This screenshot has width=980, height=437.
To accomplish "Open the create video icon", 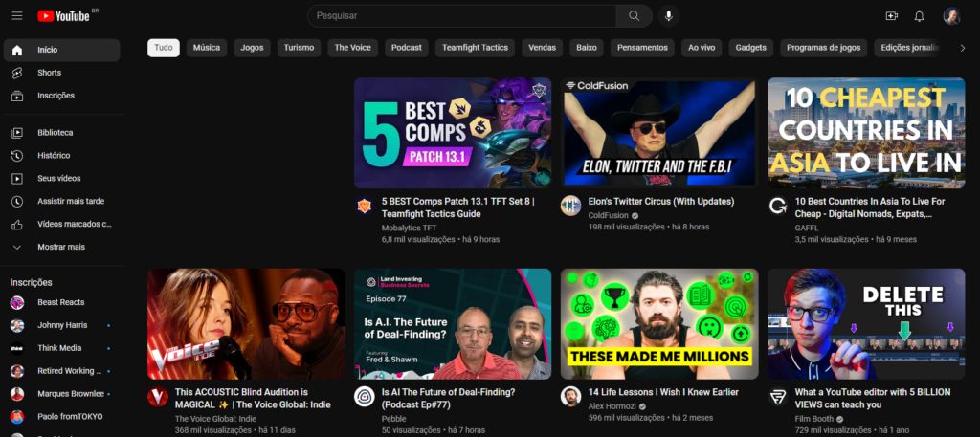I will coord(892,16).
